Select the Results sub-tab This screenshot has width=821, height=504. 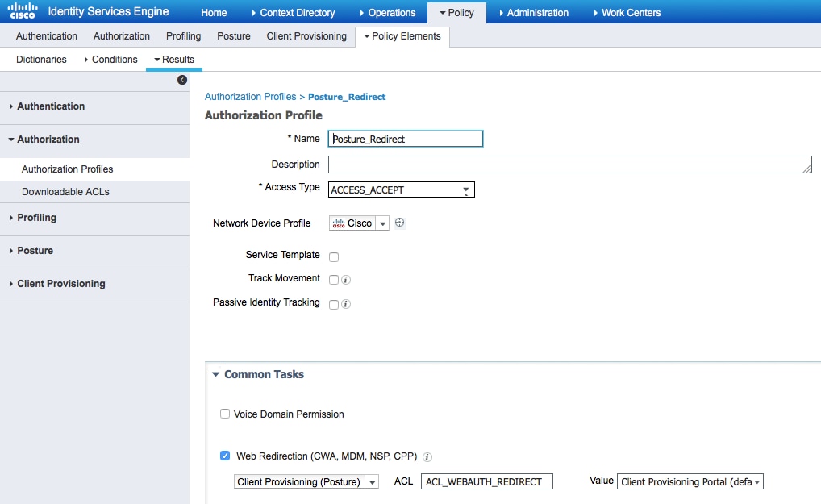point(174,60)
